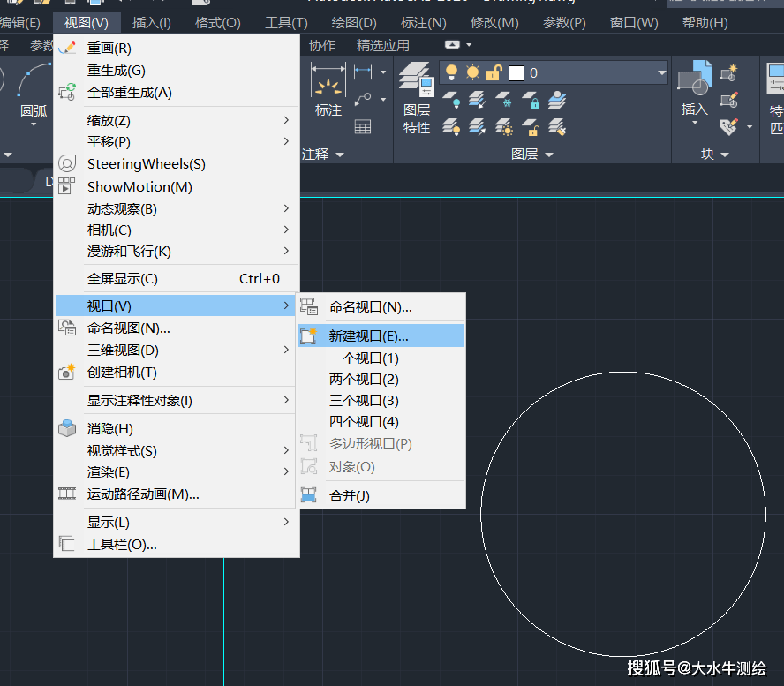Select the linear dimension icon
Screen dimensions: 784x686
[x=363, y=72]
